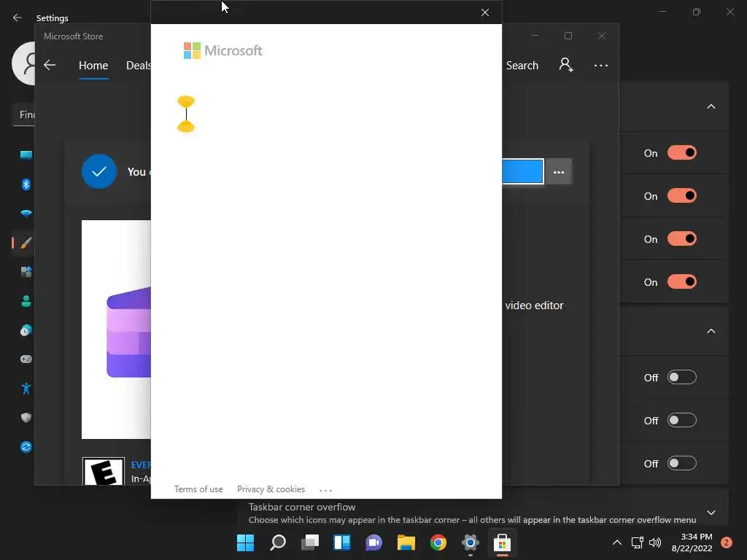Image resolution: width=747 pixels, height=560 pixels.
Task: Open the Microsoft Store three-dot menu
Action: click(601, 65)
